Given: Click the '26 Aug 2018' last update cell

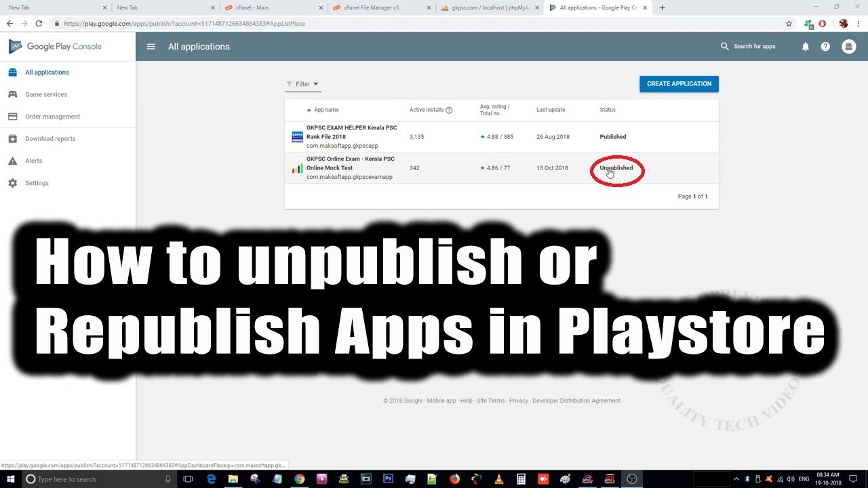Looking at the screenshot, I should [x=553, y=137].
